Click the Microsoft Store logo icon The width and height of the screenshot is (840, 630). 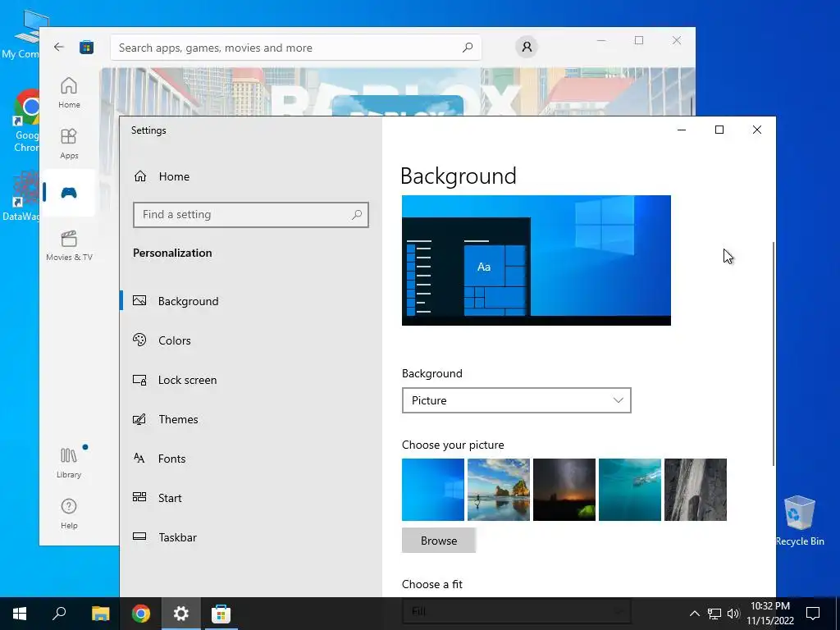point(87,47)
